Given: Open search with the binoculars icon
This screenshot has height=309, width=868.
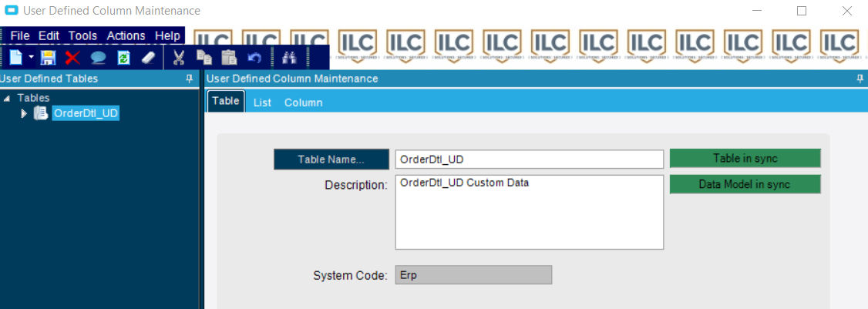Looking at the screenshot, I should (x=290, y=58).
